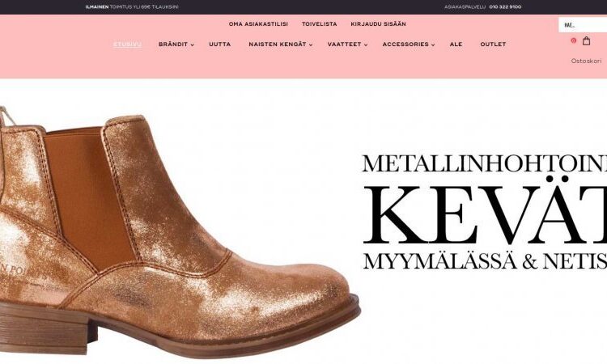Open the Toivelista wishlist link

coord(320,24)
